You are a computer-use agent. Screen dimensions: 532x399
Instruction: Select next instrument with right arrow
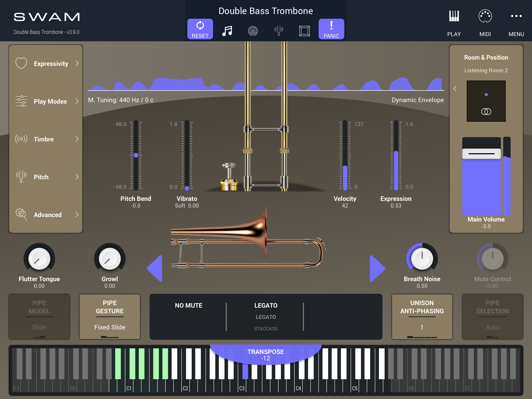tap(377, 268)
